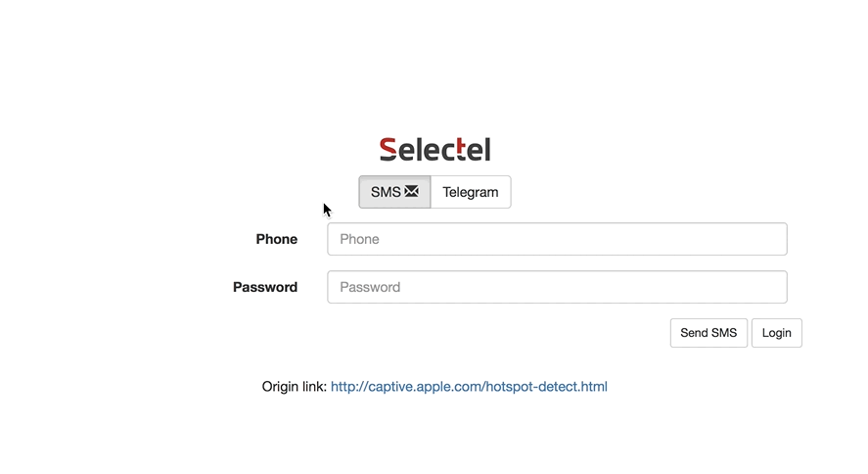The height and width of the screenshot is (474, 868).
Task: Click the Password placeholder text
Action: pos(370,287)
